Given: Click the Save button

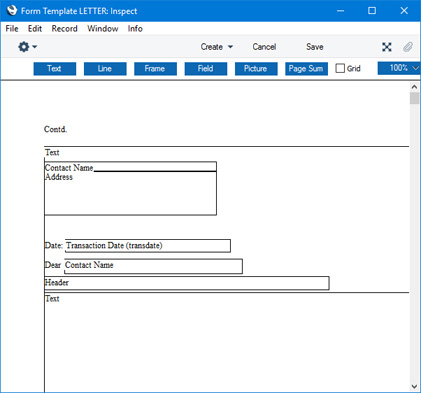Looking at the screenshot, I should 315,47.
